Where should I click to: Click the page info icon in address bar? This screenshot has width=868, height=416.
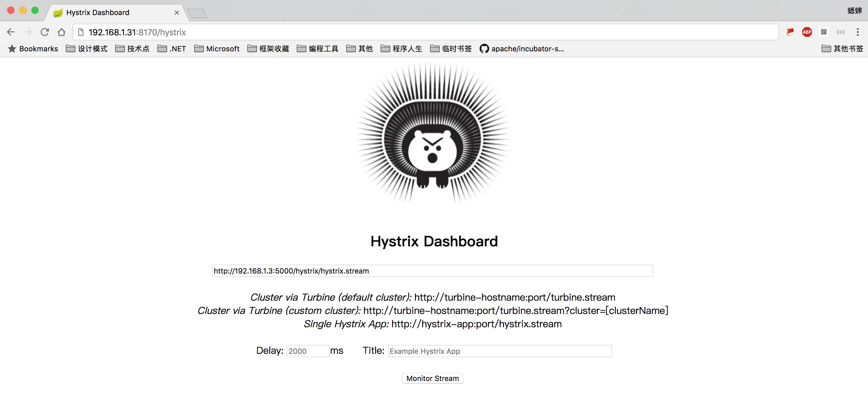pos(81,32)
